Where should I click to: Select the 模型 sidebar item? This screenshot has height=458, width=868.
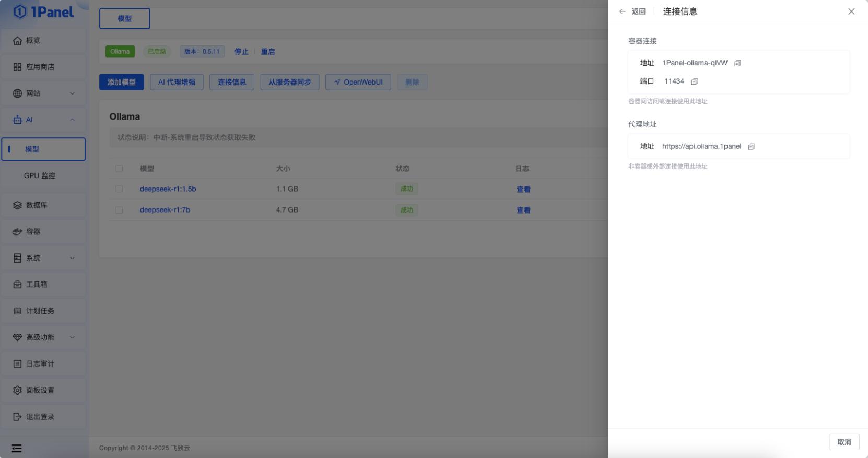[x=43, y=149]
